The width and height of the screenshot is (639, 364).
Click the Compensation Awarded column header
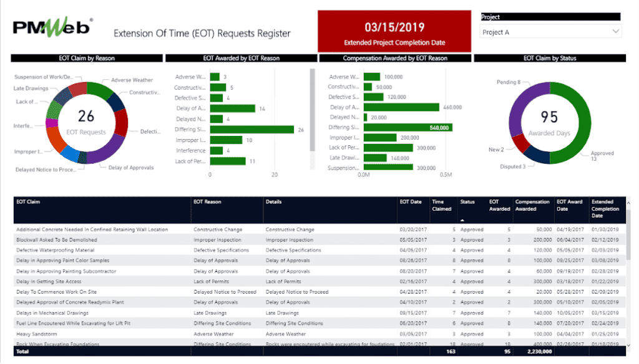click(x=532, y=205)
